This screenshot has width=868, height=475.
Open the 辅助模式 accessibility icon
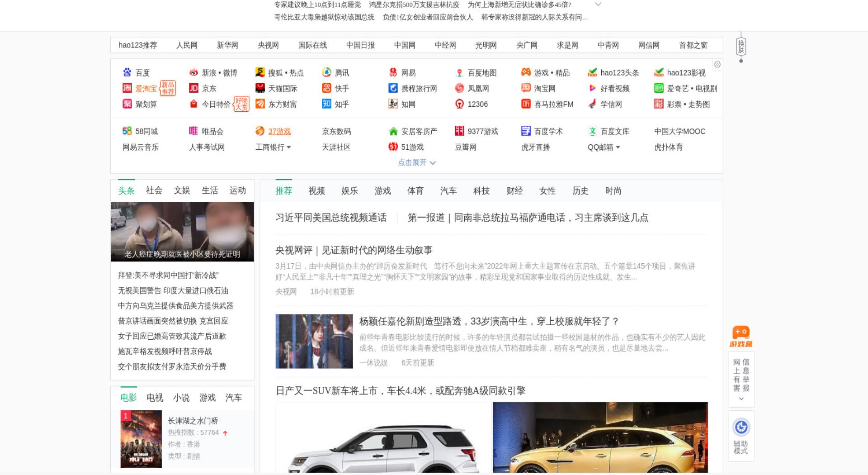tap(741, 427)
